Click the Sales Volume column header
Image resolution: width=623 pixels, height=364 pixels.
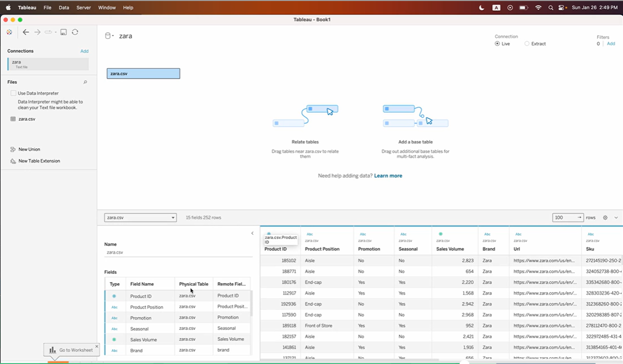450,249
